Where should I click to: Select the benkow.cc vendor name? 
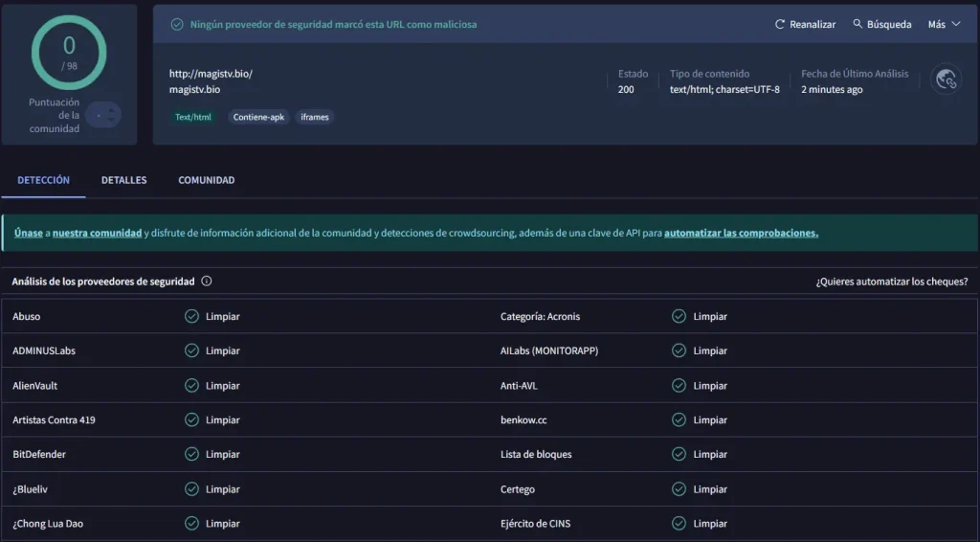[523, 420]
